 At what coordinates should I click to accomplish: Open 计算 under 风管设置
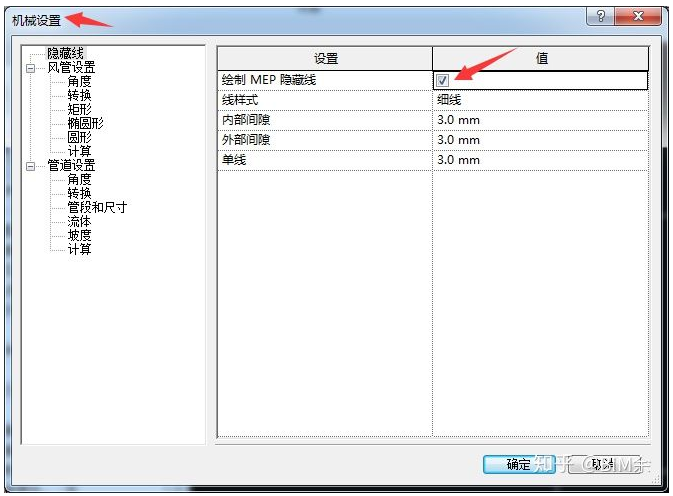point(80,151)
